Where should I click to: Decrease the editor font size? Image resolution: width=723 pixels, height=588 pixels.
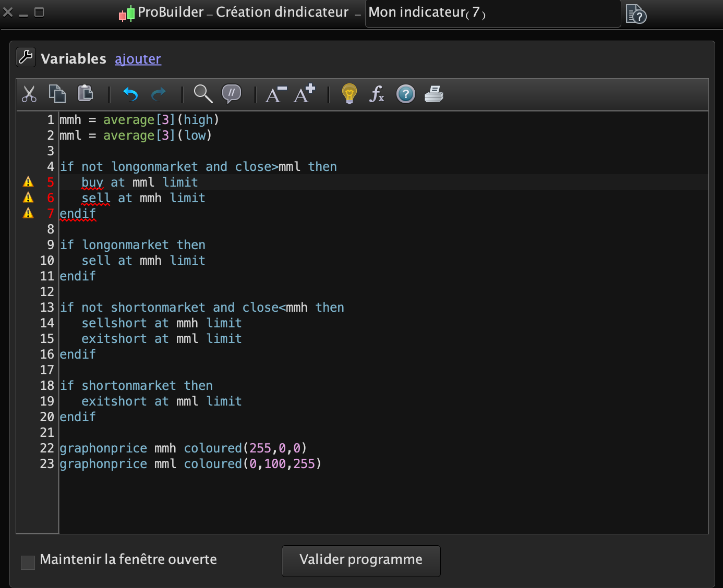[x=276, y=94]
